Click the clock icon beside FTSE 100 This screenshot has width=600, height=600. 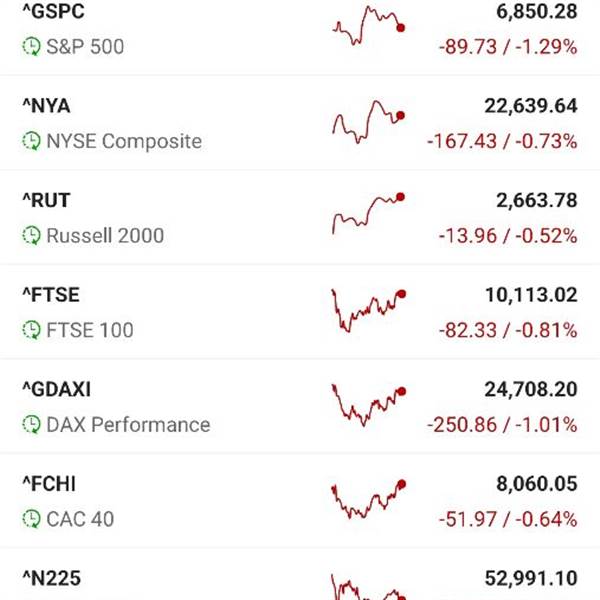click(31, 330)
